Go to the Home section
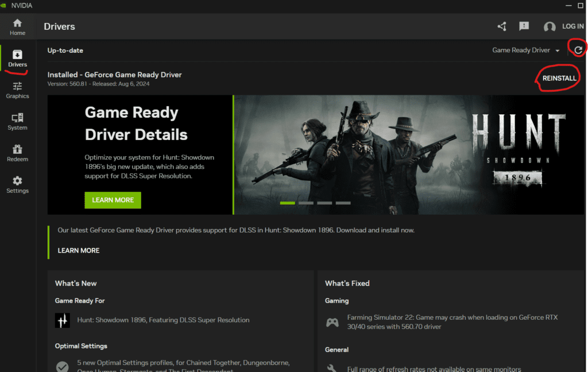The image size is (588, 372). 17,27
